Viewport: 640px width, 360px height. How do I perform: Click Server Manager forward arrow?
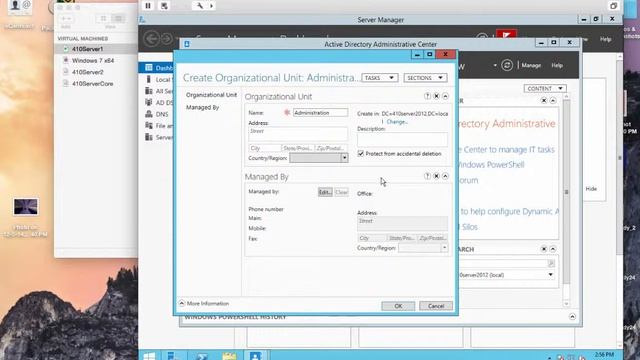167,39
